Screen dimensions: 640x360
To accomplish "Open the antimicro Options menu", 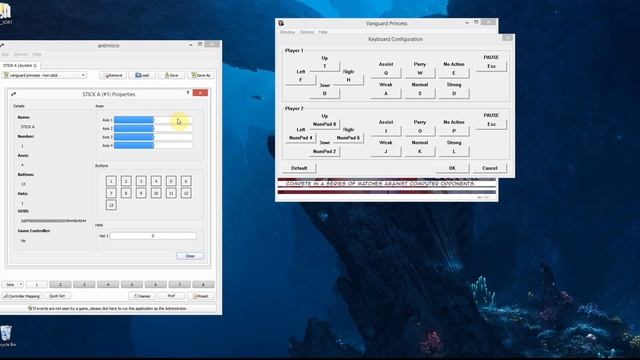I will point(21,54).
